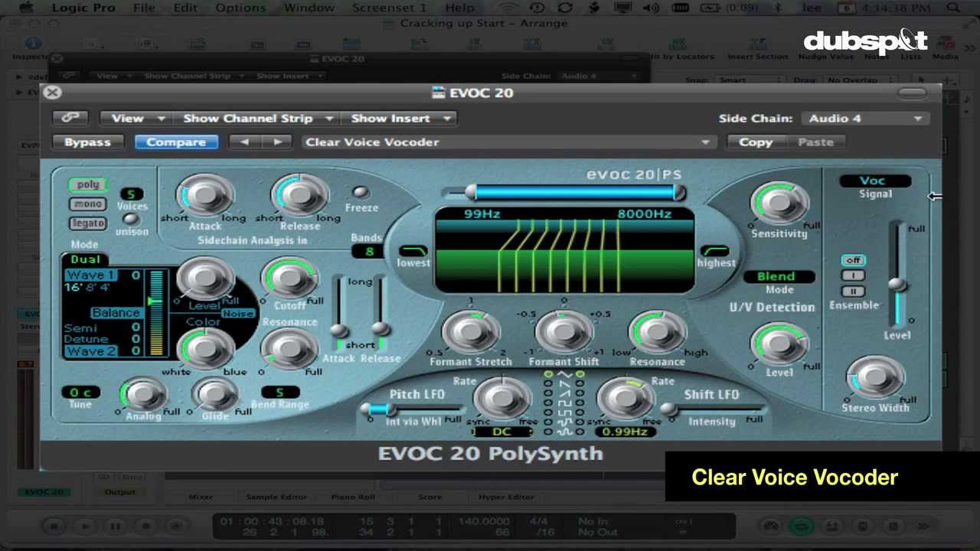Screen dimensions: 980x551
Task: Click the Stereo Width knob
Action: click(875, 376)
